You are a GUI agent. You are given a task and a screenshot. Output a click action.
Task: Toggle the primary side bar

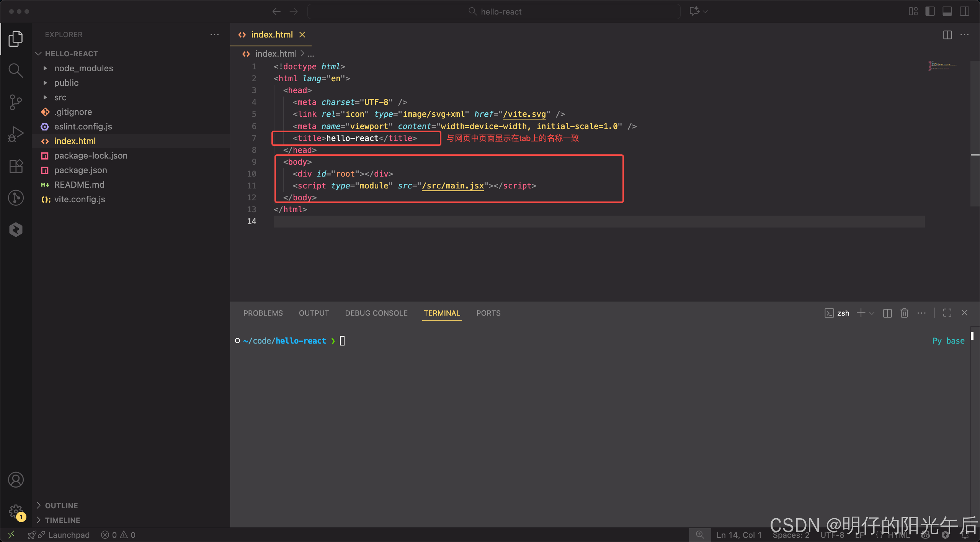click(x=930, y=11)
